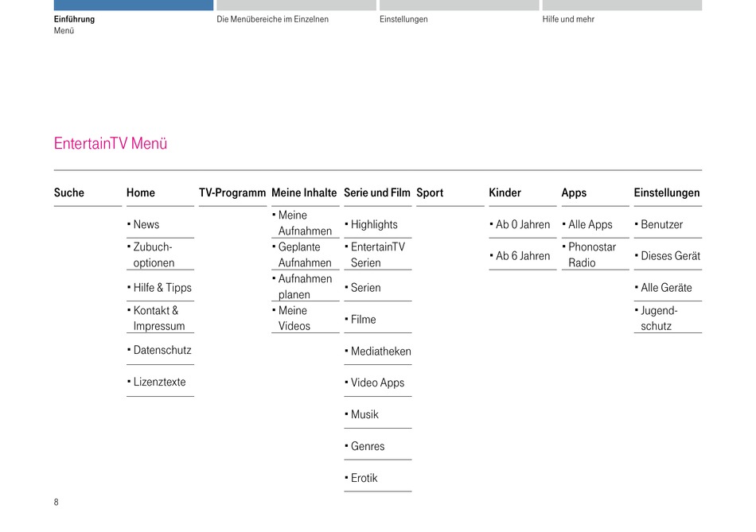Click the Jugendschutz entry
This screenshot has width=756, height=532.
[659, 318]
